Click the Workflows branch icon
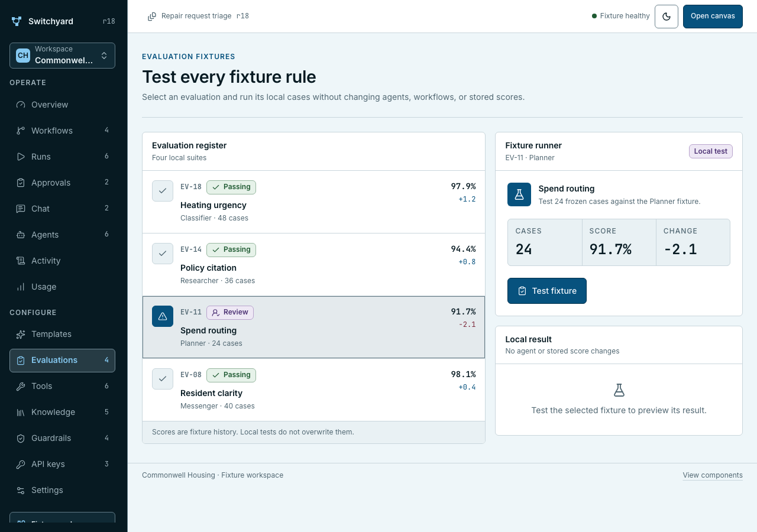 click(21, 131)
